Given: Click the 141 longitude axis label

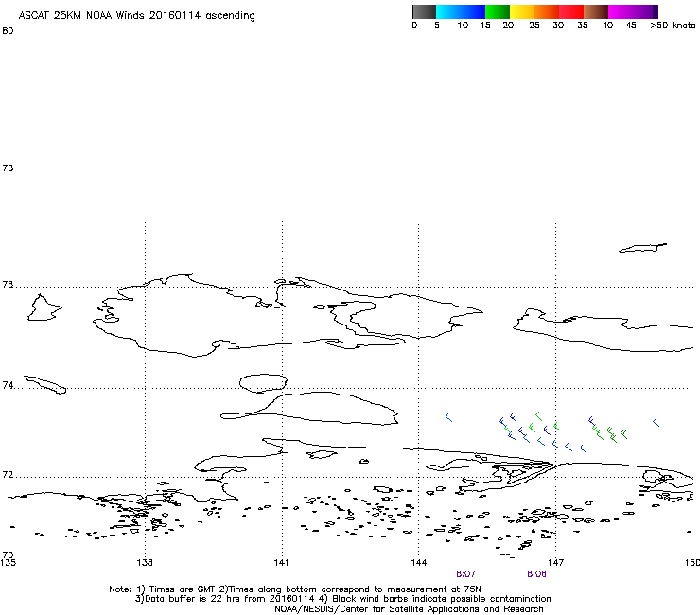Looking at the screenshot, I should pos(281,563).
